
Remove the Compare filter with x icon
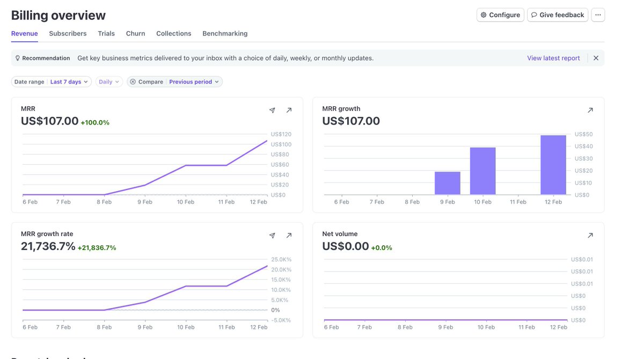[x=133, y=82]
